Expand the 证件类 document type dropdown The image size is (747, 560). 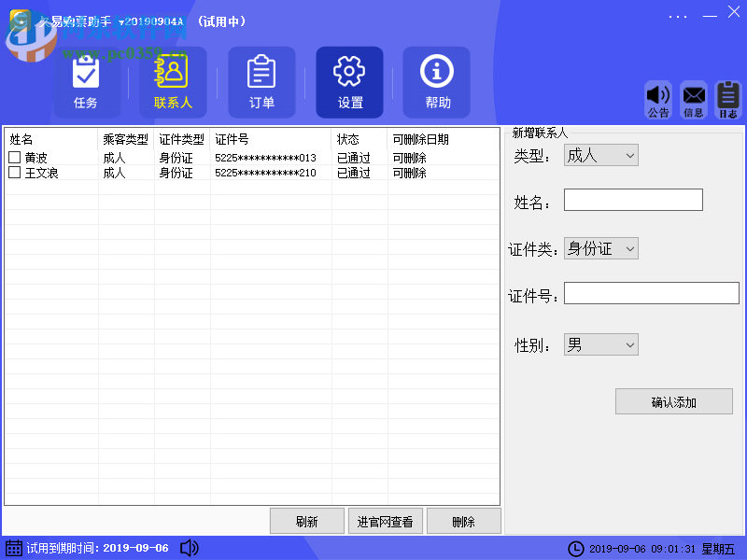click(631, 248)
